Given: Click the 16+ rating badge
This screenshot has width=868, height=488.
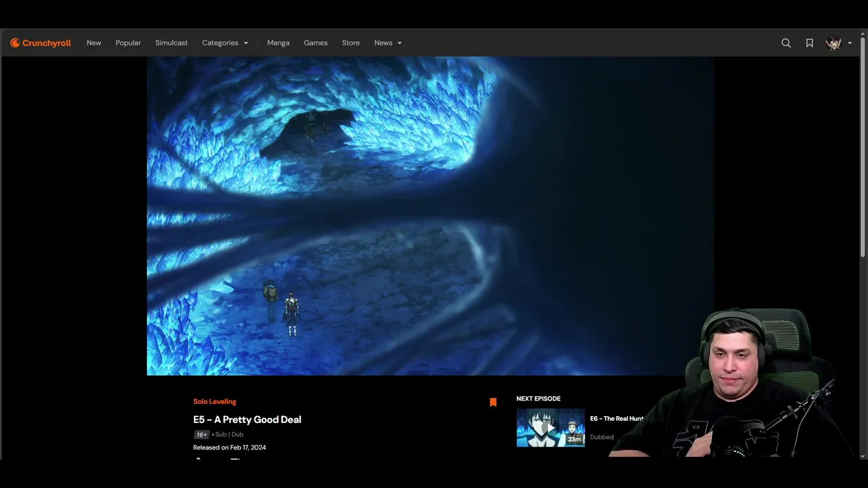Looking at the screenshot, I should 201,434.
